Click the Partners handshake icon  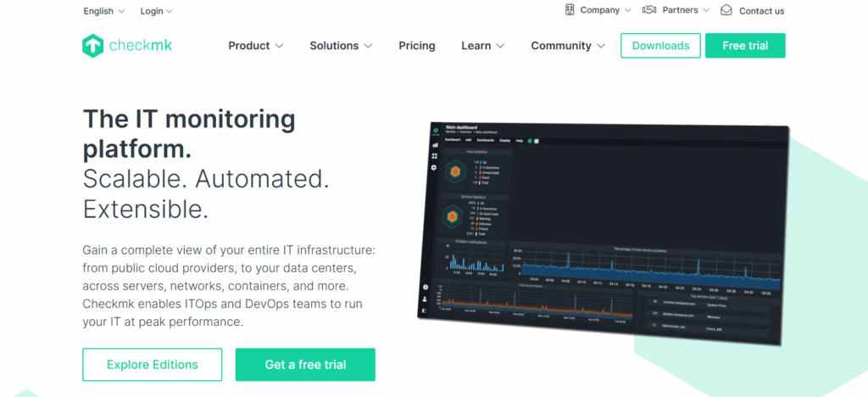(650, 10)
